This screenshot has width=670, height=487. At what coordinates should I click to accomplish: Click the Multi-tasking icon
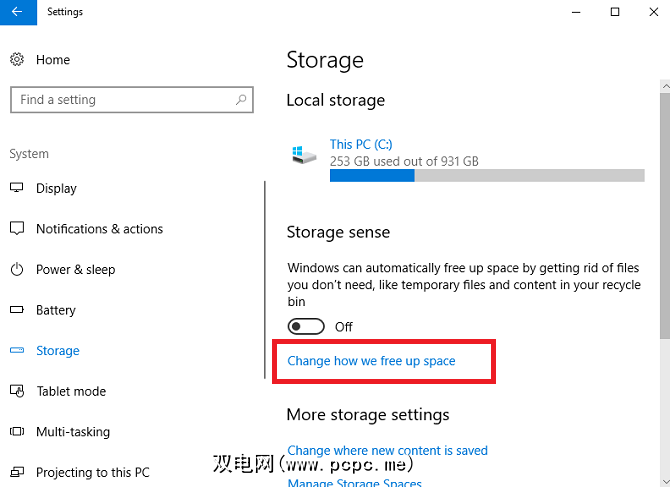(17, 432)
